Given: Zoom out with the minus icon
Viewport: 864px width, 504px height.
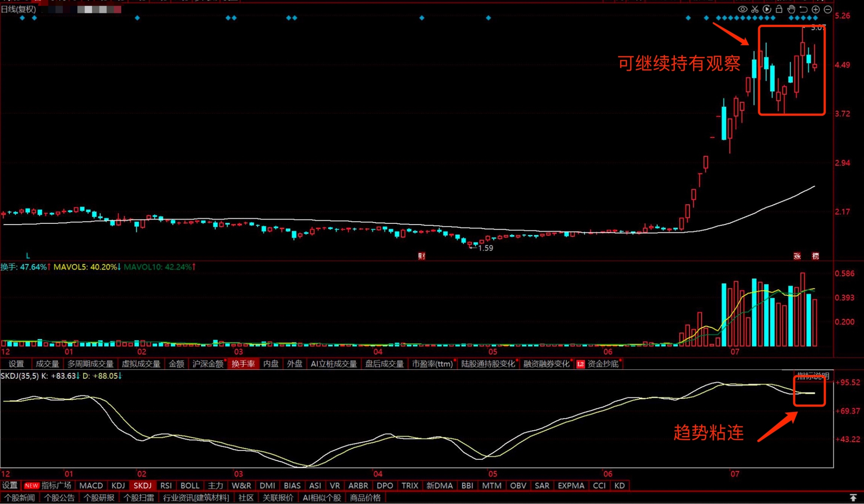Looking at the screenshot, I should pos(828,9).
